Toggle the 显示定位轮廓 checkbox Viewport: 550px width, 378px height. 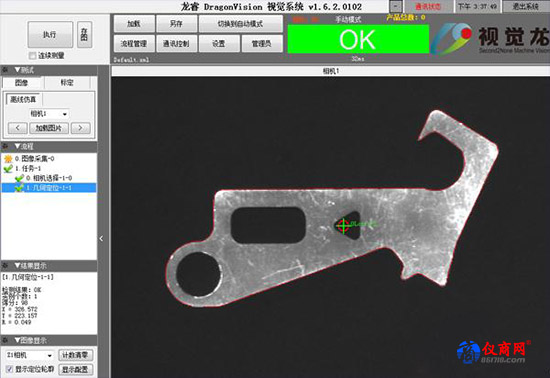coord(10,369)
